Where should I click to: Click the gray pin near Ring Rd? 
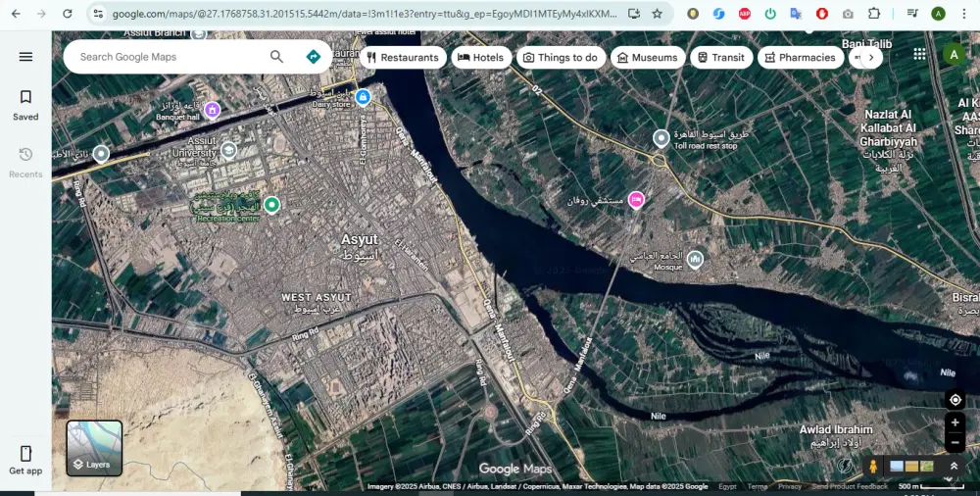[101, 153]
